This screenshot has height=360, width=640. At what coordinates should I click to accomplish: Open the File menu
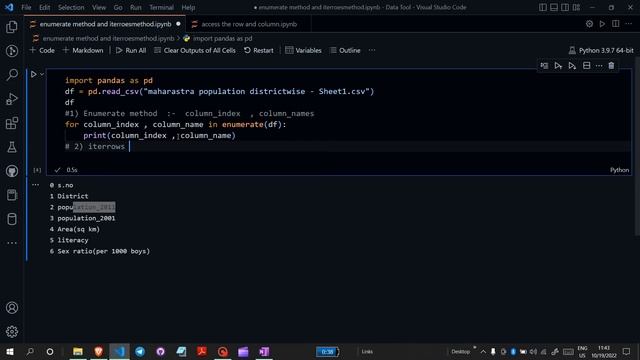click(x=26, y=7)
